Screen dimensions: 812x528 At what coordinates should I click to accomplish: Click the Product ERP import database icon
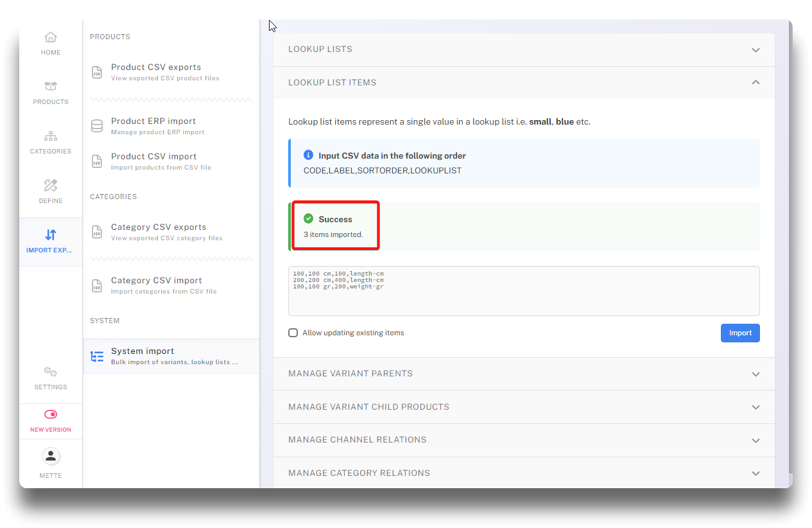pos(97,126)
